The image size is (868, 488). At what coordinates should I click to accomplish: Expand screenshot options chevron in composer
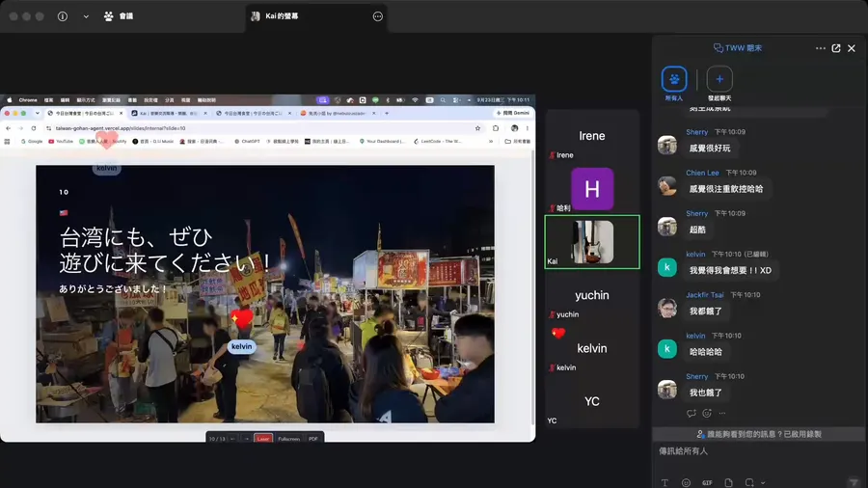(763, 483)
